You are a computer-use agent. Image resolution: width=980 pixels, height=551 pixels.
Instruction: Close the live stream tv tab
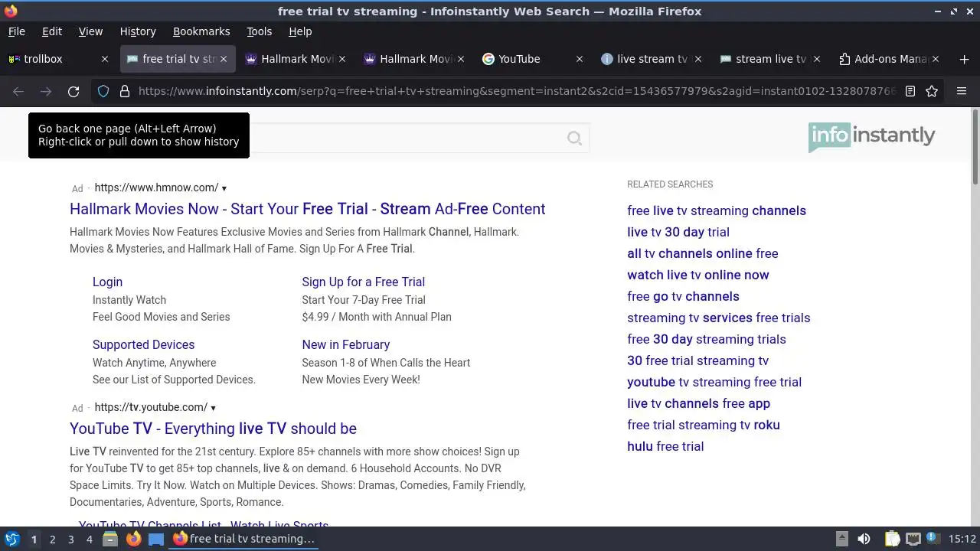698,59
